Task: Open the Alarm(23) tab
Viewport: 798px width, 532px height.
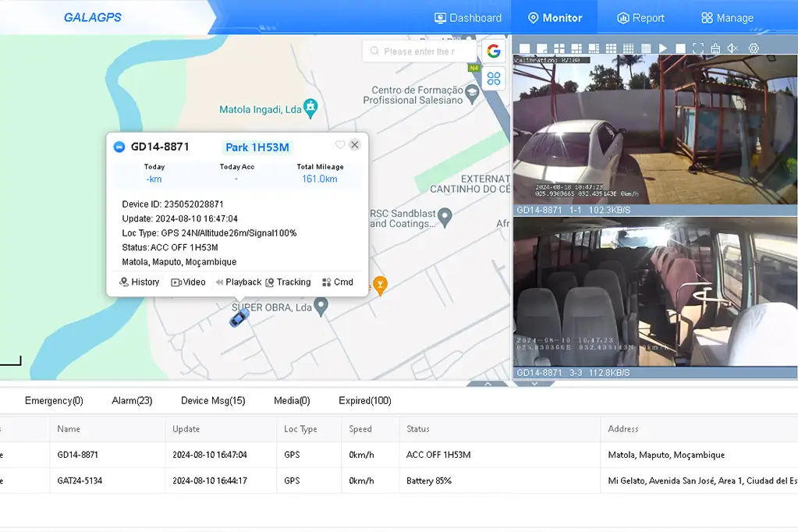Action: click(132, 401)
